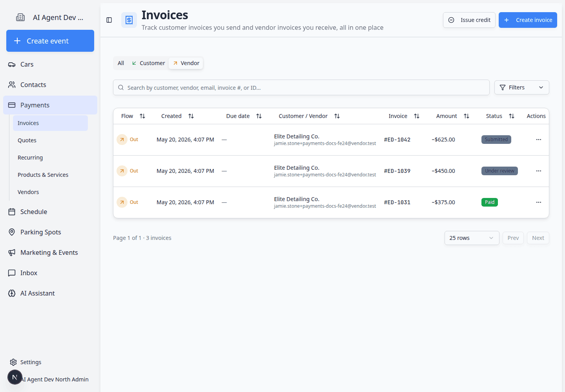
Task: Click invoice number #ED-1042
Action: click(397, 140)
